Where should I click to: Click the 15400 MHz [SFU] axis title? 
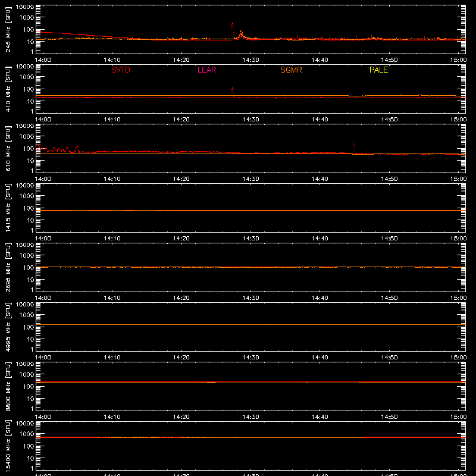click(8, 446)
